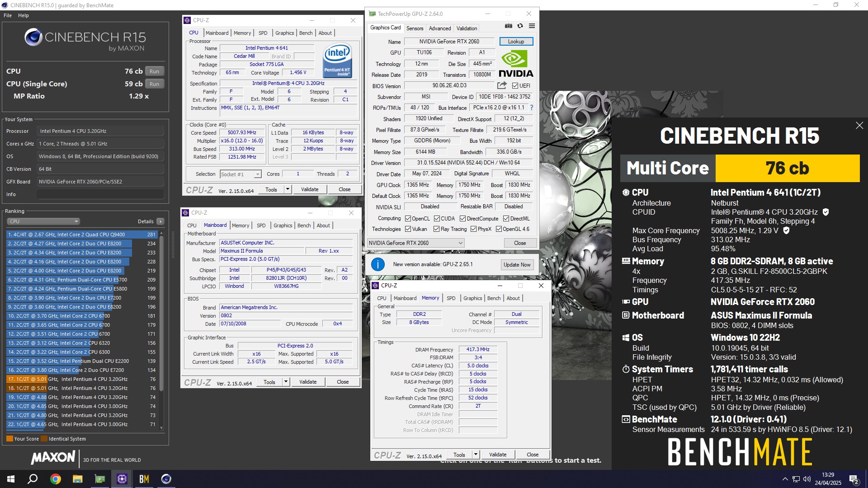Switch to the Validation tab in GPU-Z
Screen dimensions: 868x488
(x=467, y=28)
